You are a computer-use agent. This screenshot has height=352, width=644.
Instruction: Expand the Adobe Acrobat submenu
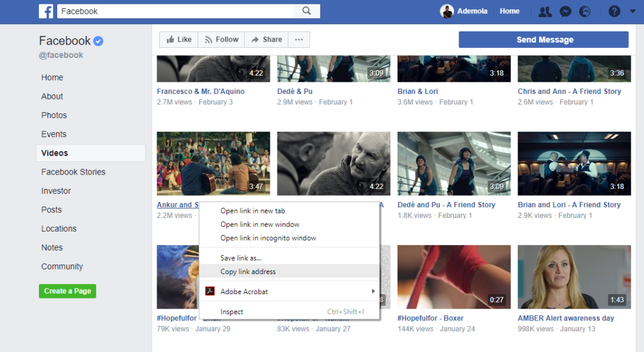289,291
